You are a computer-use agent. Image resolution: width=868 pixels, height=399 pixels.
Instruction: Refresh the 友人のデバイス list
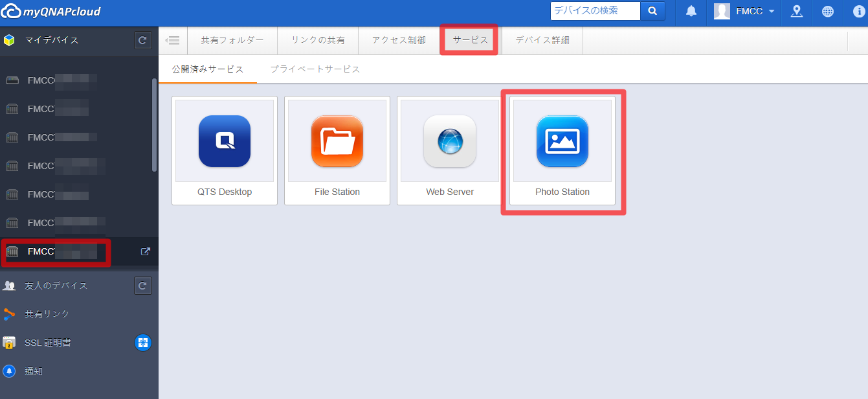(x=143, y=285)
